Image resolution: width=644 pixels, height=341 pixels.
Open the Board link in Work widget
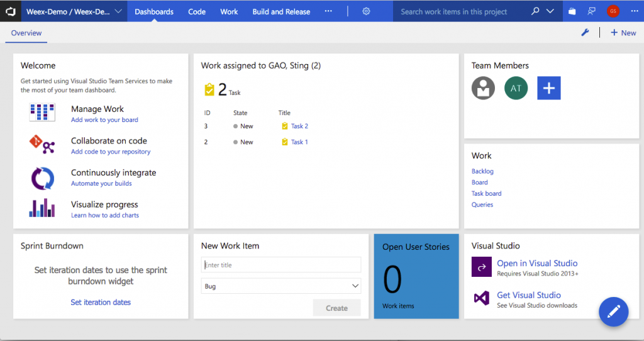click(x=480, y=182)
